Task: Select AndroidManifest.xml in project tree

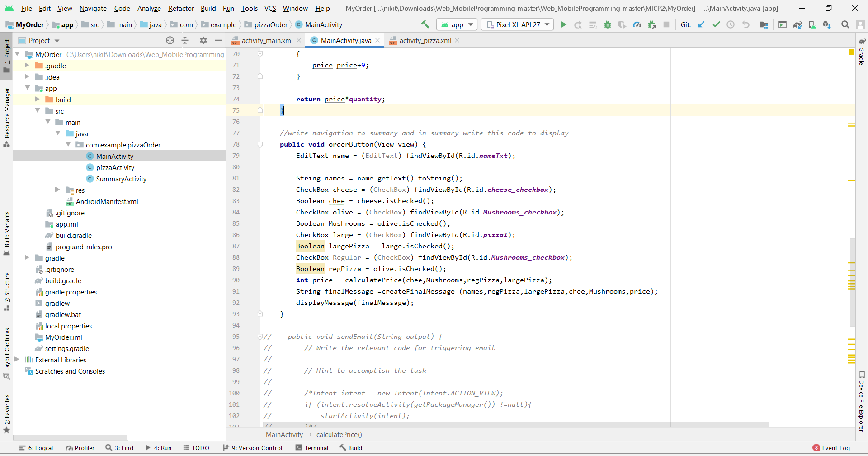Action: [x=107, y=201]
